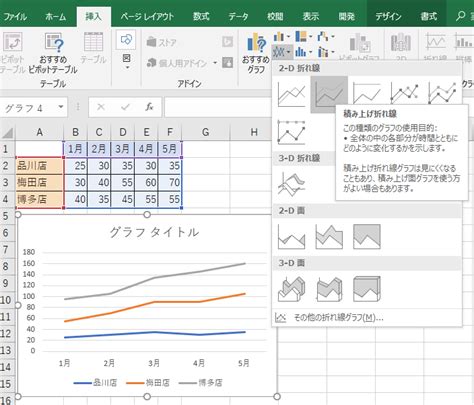Choose the basic 2-D line chart icon

(292, 95)
